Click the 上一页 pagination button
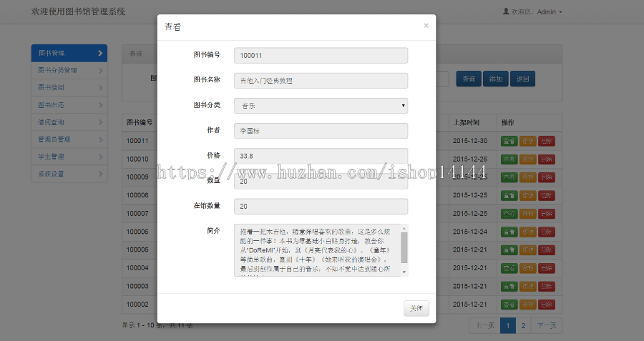 pyautogui.click(x=485, y=325)
